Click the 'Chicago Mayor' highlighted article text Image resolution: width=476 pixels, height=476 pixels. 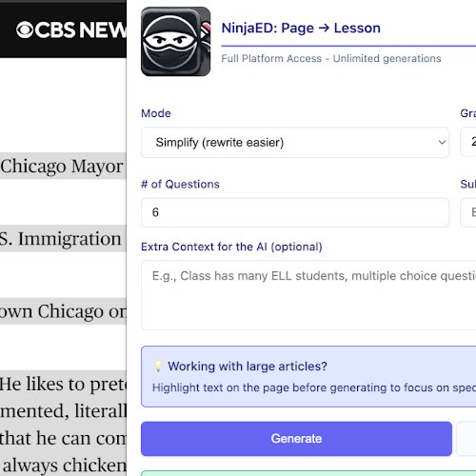[x=62, y=166]
